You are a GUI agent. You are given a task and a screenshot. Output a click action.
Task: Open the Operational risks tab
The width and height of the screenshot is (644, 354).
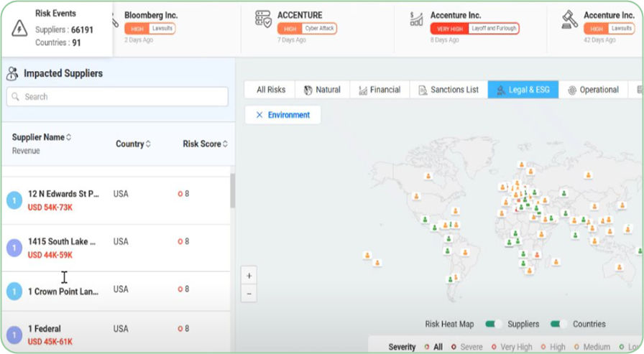coord(594,90)
